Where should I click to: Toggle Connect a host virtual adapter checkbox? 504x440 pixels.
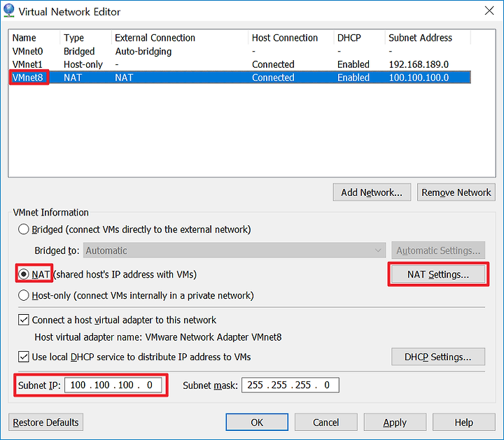click(x=24, y=320)
